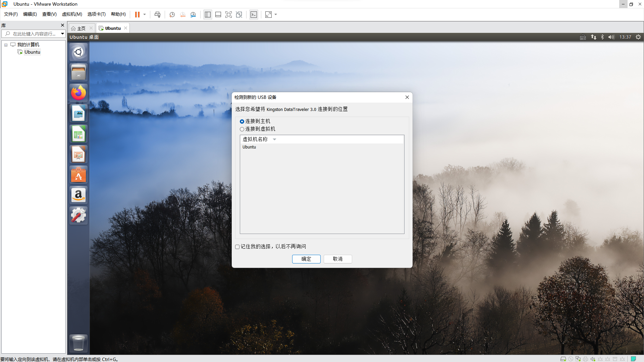Select 连接到虚拟机 radio option
644x362 pixels.
242,129
